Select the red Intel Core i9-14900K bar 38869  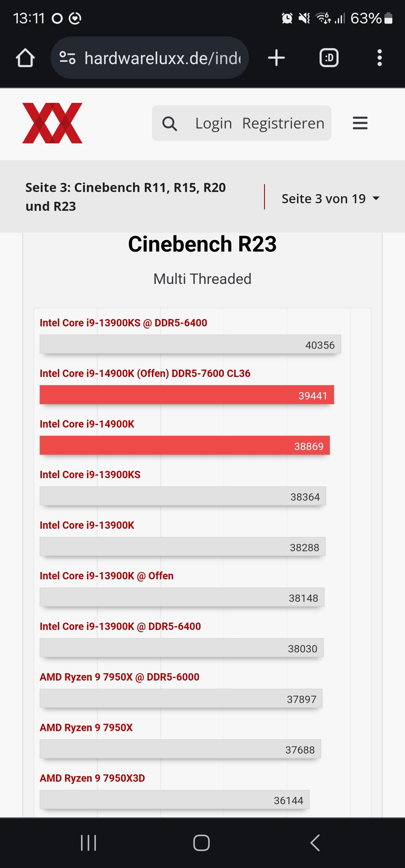(184, 446)
